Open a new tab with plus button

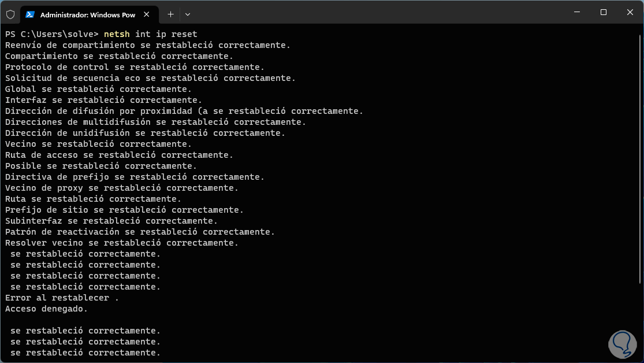pos(170,14)
